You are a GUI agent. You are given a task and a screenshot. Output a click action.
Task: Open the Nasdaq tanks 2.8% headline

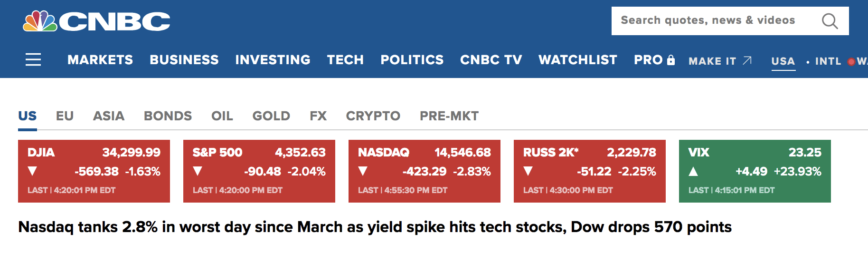[375, 227]
